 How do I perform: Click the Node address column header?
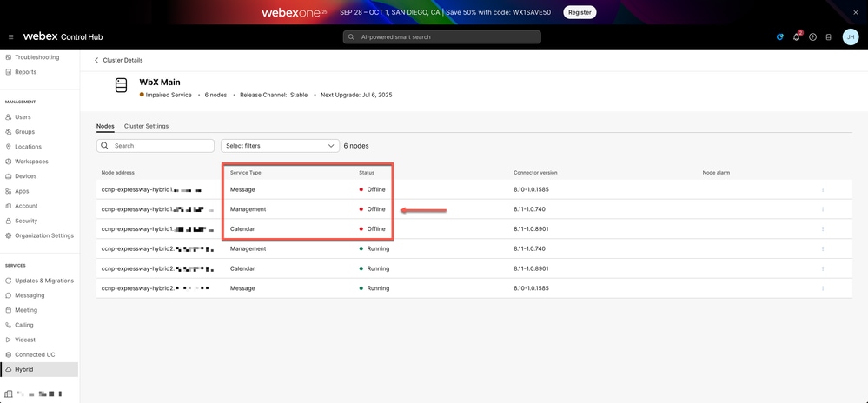(x=118, y=173)
